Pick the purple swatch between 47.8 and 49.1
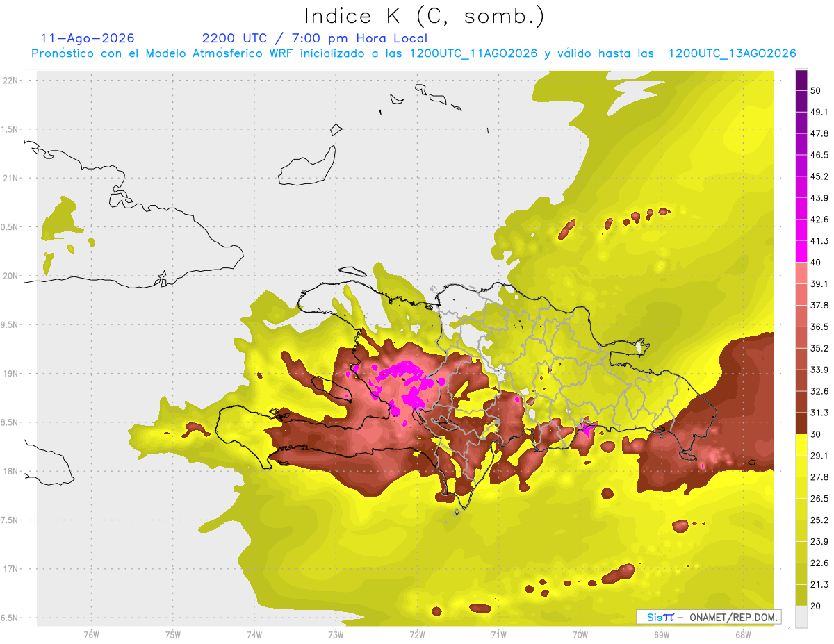Image resolution: width=834 pixels, height=644 pixels. pyautogui.click(x=801, y=123)
